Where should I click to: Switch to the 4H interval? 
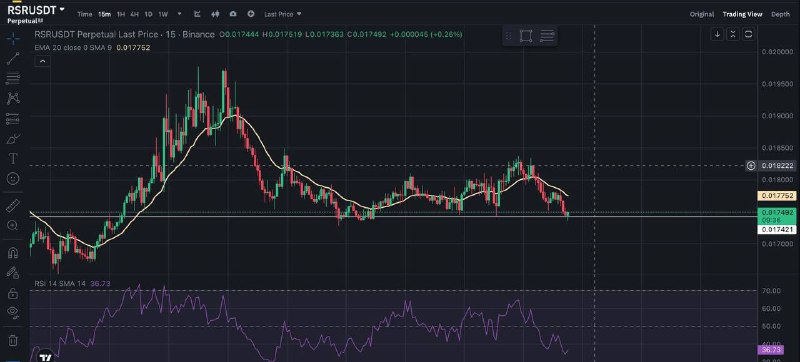click(134, 14)
